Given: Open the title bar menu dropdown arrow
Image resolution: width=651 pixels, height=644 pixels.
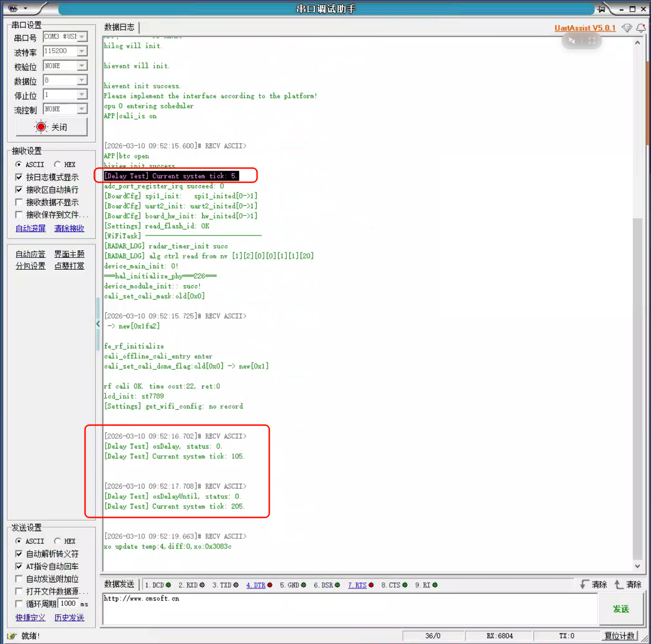Looking at the screenshot, I should [25, 9].
